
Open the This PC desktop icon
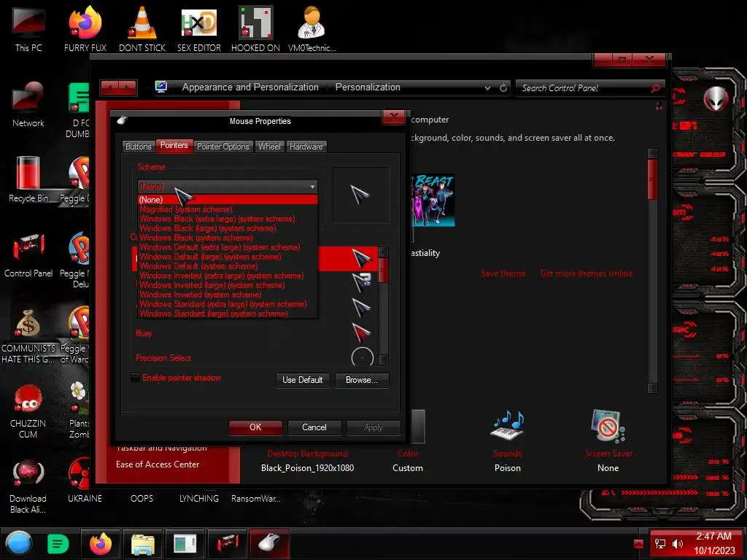coord(28,28)
